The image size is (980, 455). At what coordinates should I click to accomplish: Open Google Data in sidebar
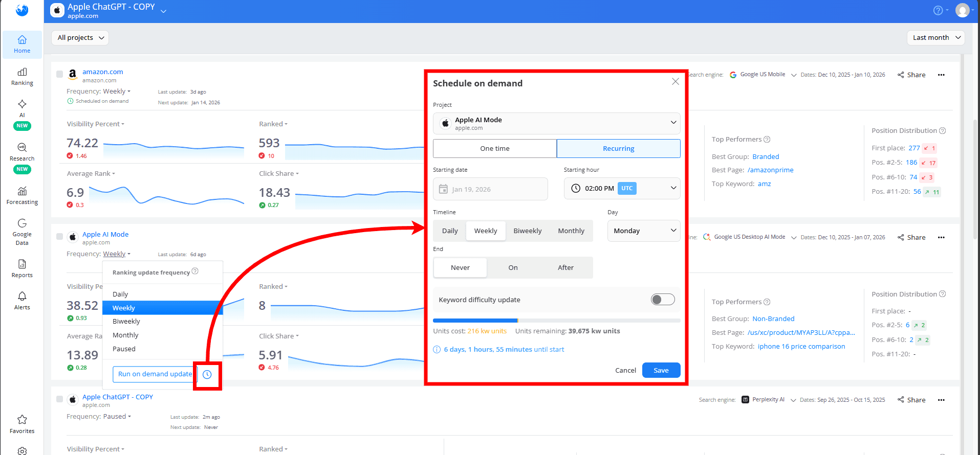[x=22, y=232]
